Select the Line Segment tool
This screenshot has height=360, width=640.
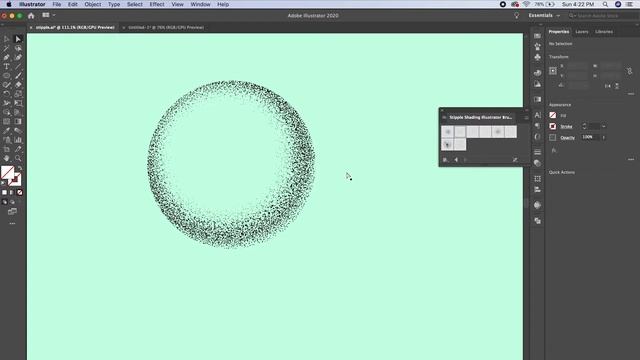[x=18, y=67]
